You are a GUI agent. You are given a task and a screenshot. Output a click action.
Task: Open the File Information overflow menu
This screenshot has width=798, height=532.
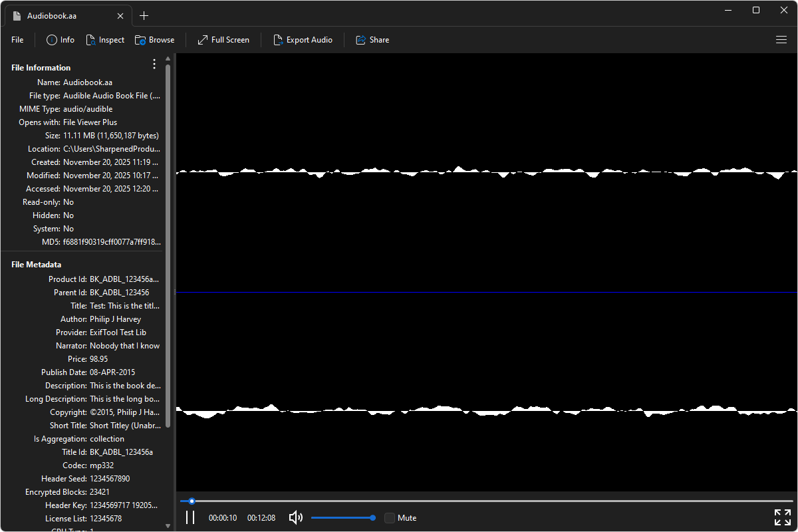coord(154,64)
